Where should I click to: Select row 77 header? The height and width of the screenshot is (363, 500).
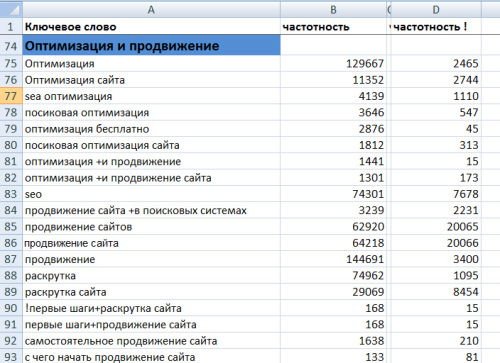point(11,96)
